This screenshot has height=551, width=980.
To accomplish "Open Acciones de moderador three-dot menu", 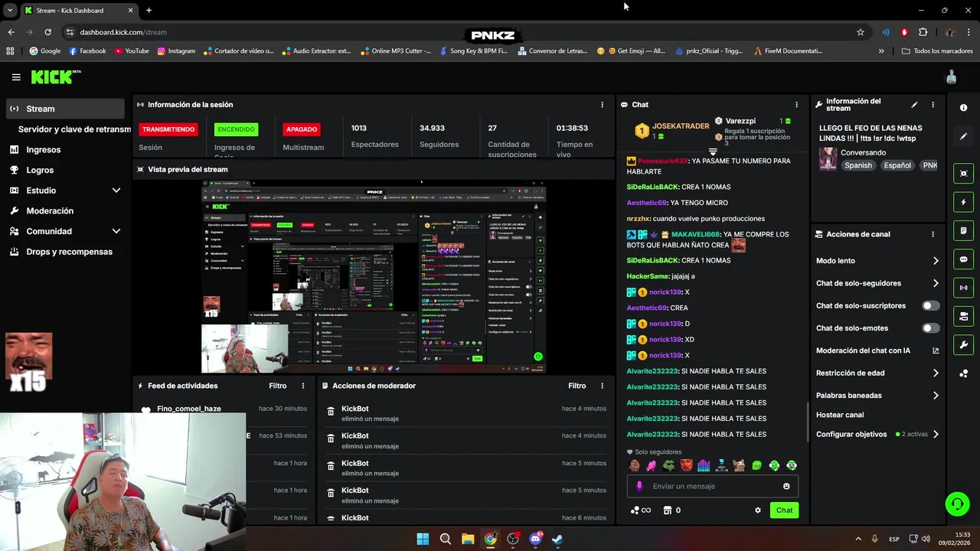I will click(602, 386).
